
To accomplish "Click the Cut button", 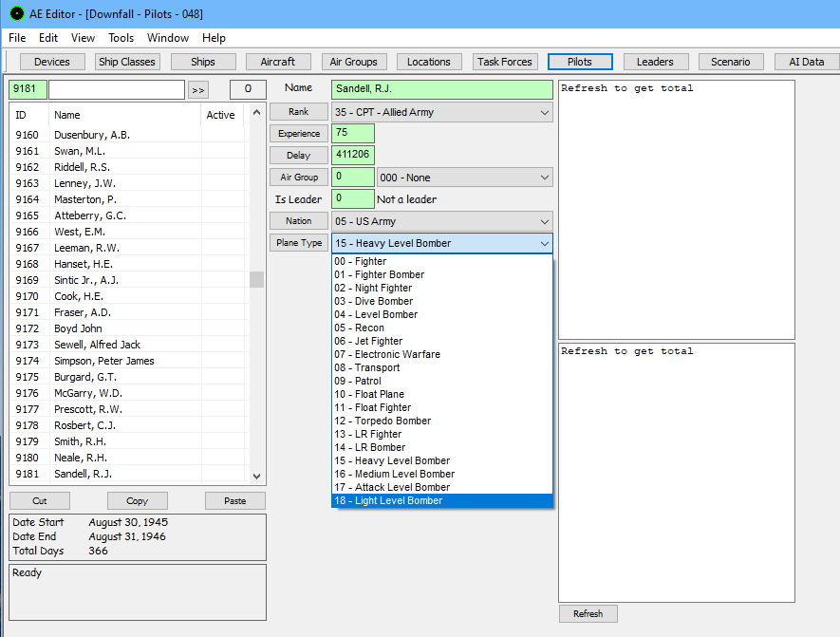I will pos(40,501).
